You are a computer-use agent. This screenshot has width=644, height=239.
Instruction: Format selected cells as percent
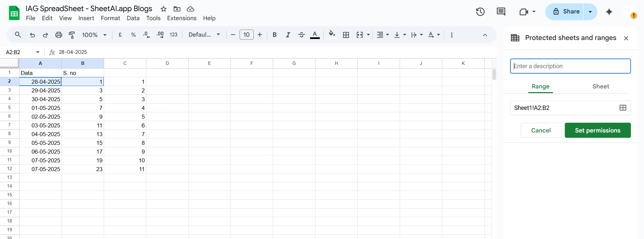(133, 35)
